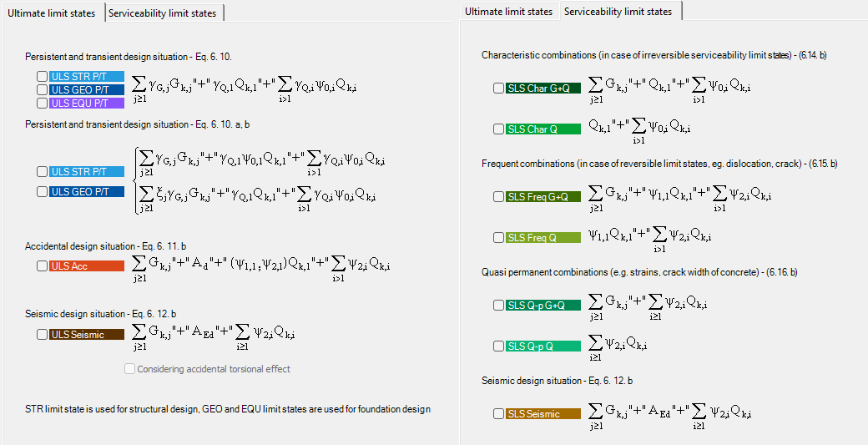Screen dimensions: 868x445
Task: Toggle the ULS Acc accidental combination checkbox
Action: (x=42, y=266)
